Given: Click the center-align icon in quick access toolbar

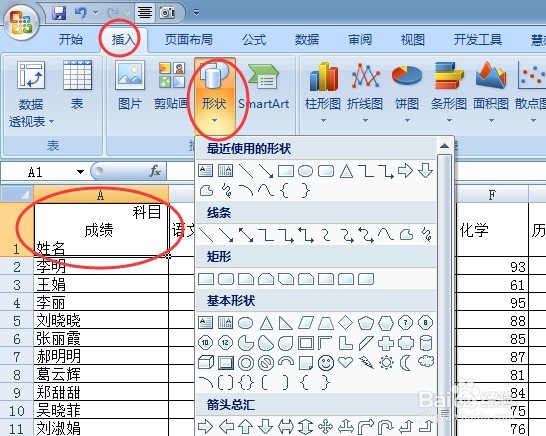Looking at the screenshot, I should click(145, 13).
